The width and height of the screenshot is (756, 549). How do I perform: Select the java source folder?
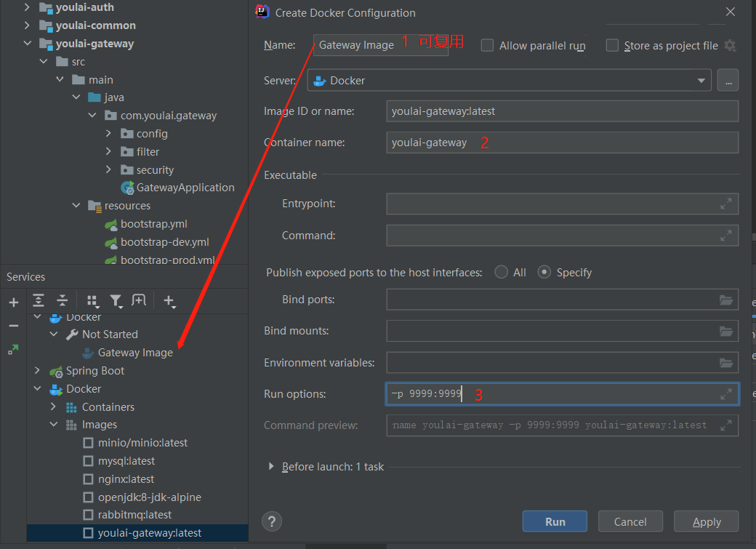click(x=106, y=97)
